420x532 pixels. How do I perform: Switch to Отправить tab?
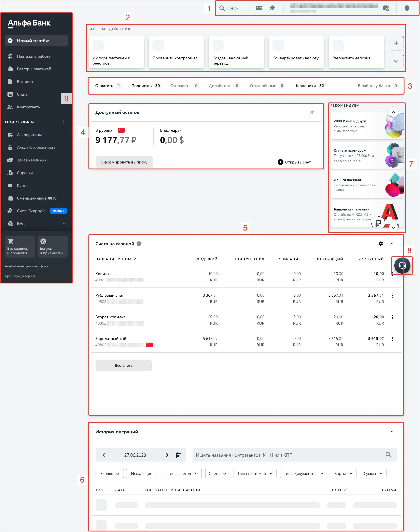click(185, 86)
